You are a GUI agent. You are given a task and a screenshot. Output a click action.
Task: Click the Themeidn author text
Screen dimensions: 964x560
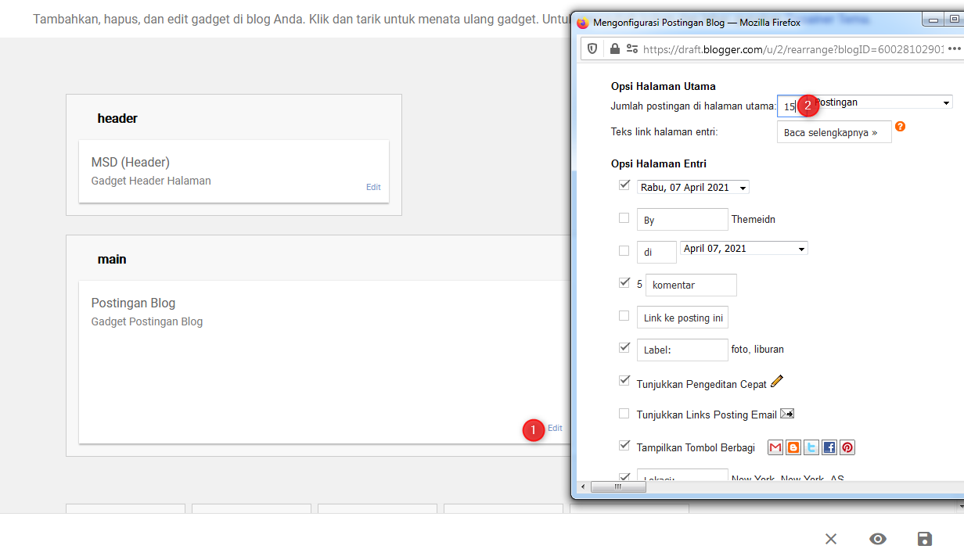[754, 220]
